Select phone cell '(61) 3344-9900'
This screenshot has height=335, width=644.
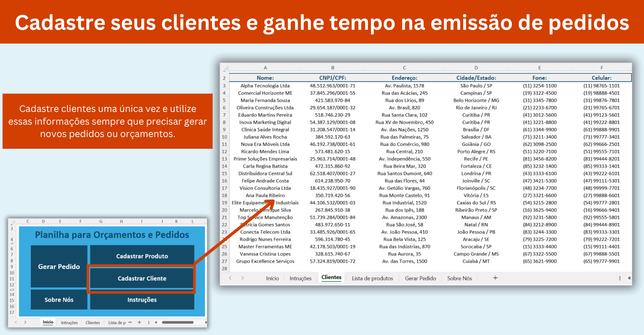coord(539,130)
